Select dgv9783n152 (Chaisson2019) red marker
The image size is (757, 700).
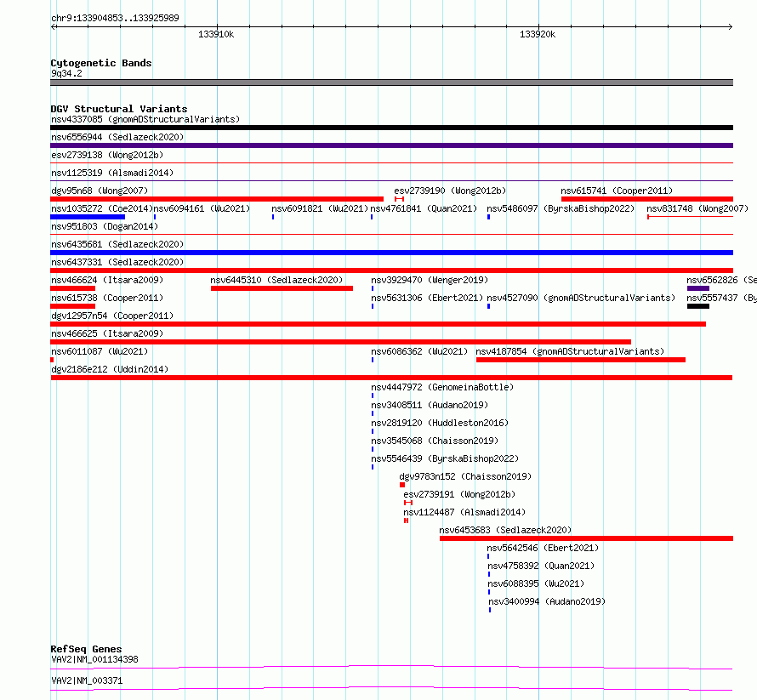pyautogui.click(x=402, y=485)
